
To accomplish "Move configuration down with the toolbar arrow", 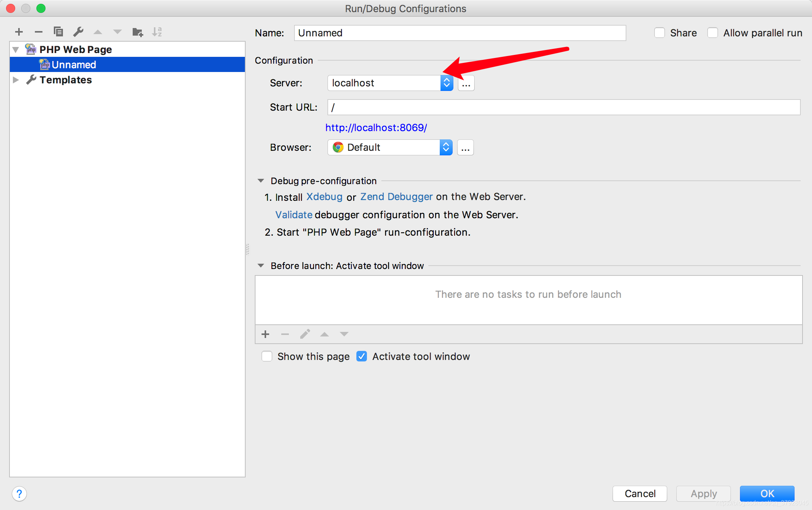I will tap(118, 32).
